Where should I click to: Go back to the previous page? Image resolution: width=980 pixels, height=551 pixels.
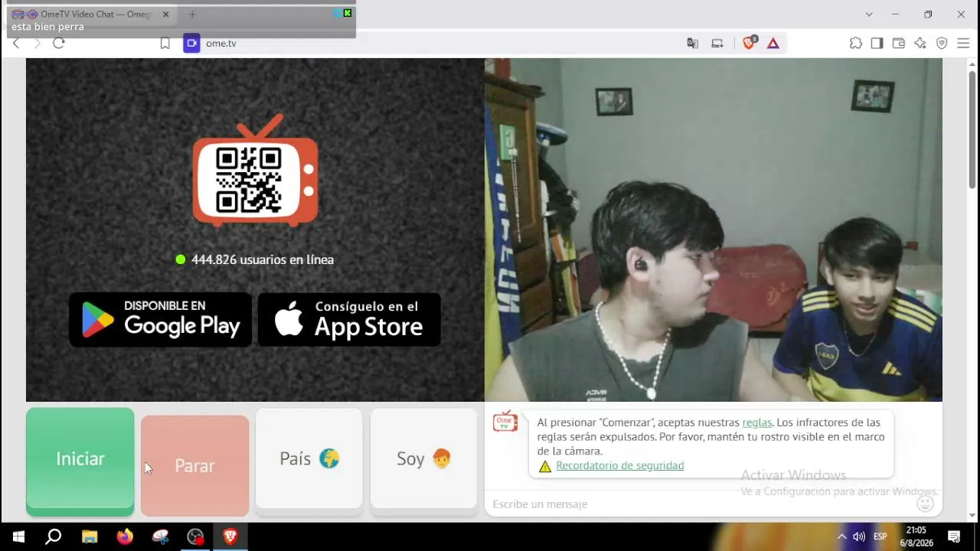[x=16, y=44]
